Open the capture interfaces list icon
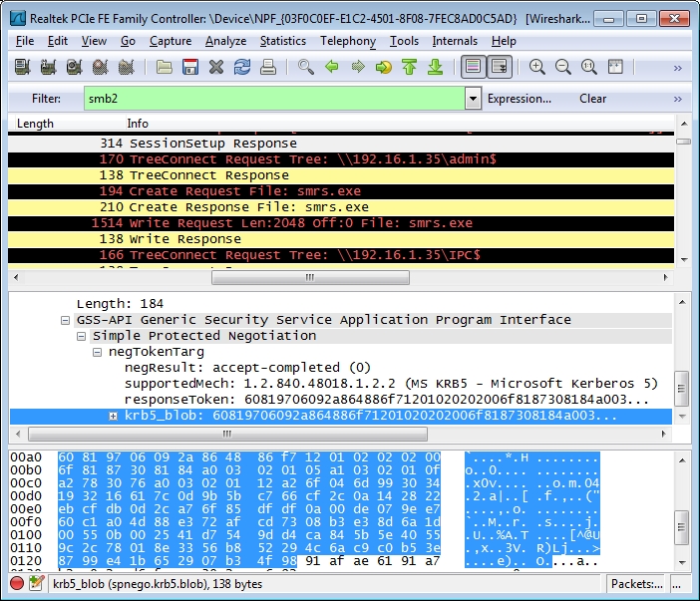The height and width of the screenshot is (601, 700). click(22, 67)
